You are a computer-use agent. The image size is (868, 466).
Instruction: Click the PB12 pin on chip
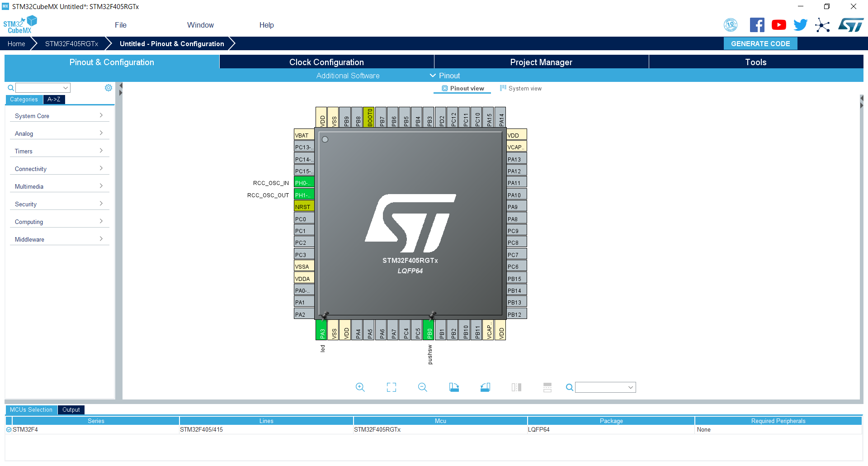tap(517, 314)
